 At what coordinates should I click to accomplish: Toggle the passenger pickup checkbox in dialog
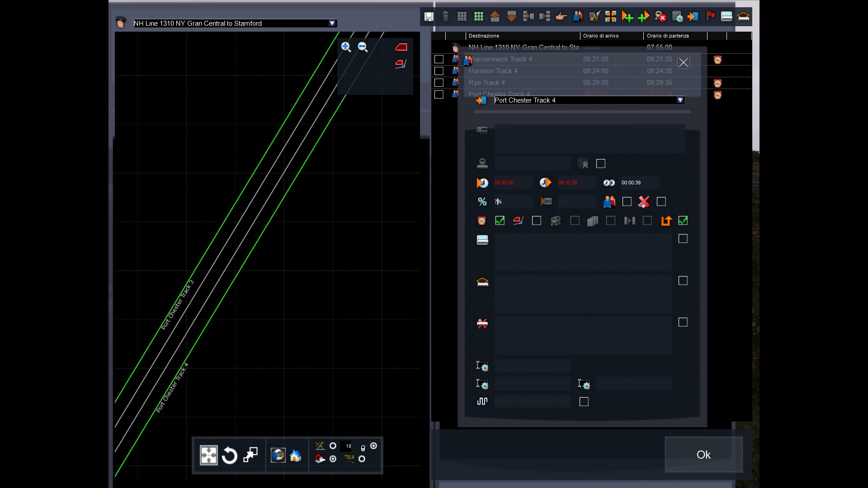(x=627, y=202)
